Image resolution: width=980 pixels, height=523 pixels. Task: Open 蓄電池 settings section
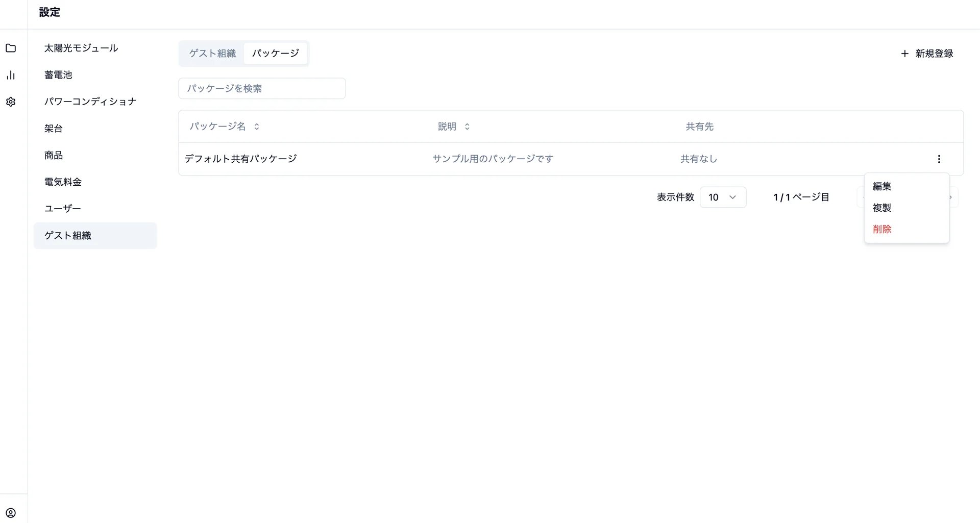coord(95,75)
